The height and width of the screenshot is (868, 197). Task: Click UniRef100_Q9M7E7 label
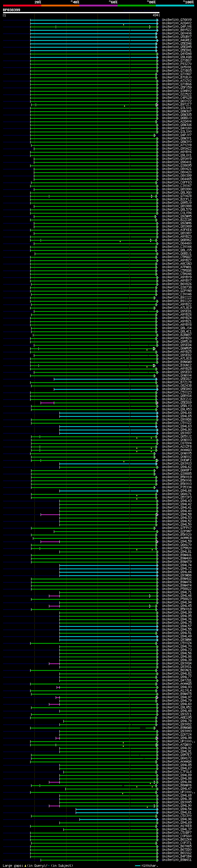click(177, 755)
